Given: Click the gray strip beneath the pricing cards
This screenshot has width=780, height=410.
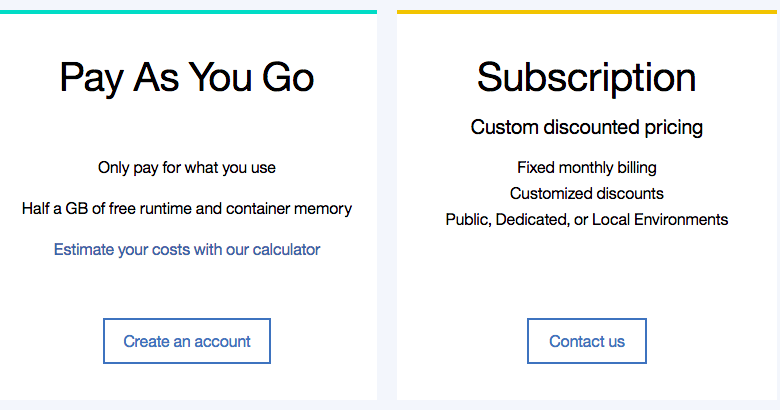Looking at the screenshot, I should pos(387,405).
